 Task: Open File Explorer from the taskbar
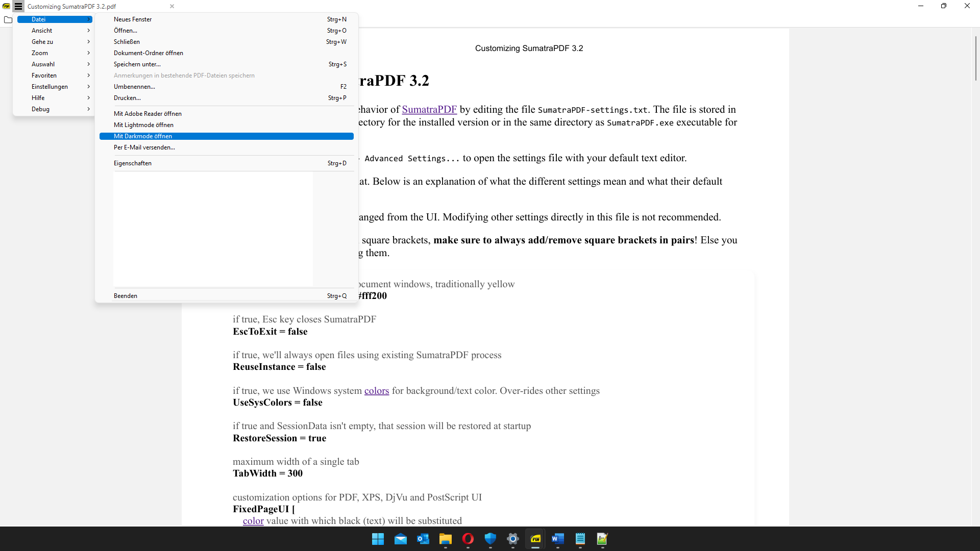click(x=446, y=539)
